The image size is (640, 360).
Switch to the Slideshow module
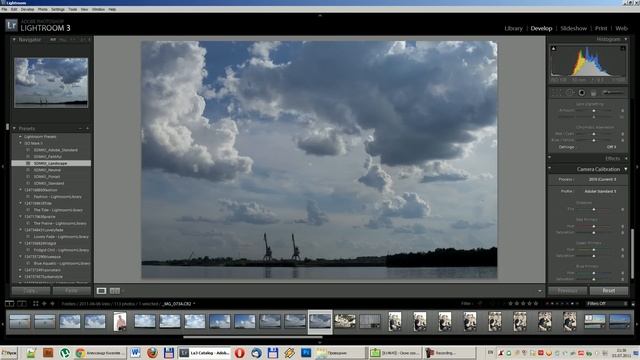coord(573,28)
